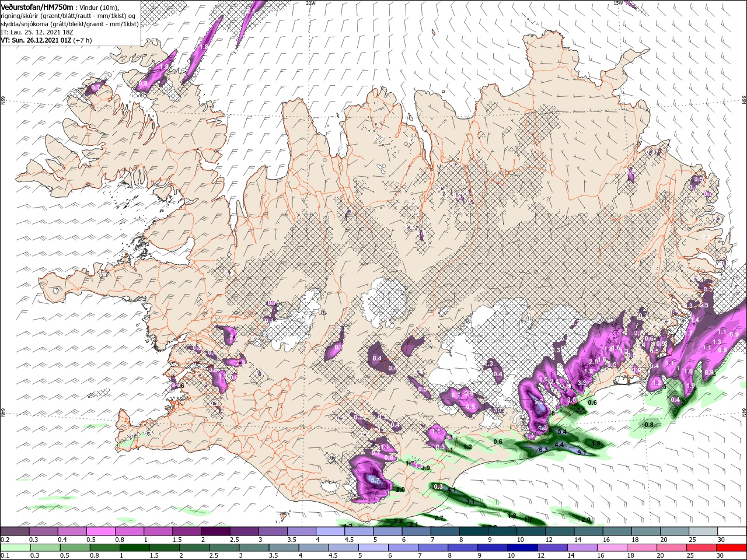Click the '4.4' precipitation value on the map

pos(558,444)
